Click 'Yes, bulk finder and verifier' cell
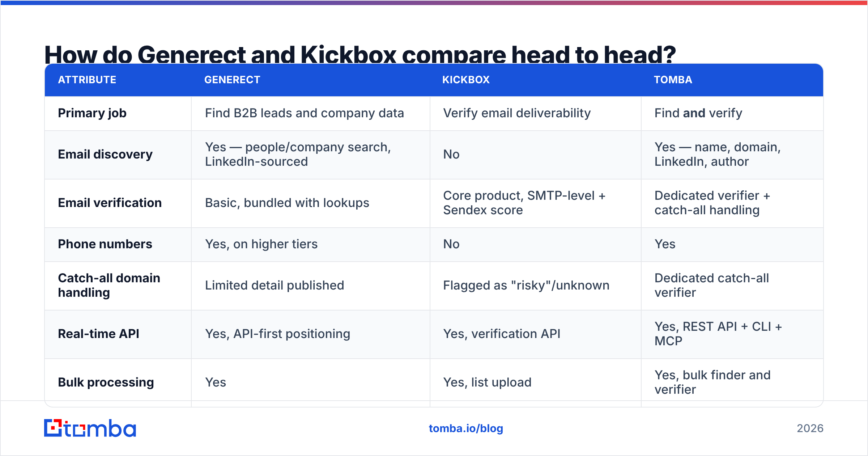The image size is (868, 456). pos(712,383)
